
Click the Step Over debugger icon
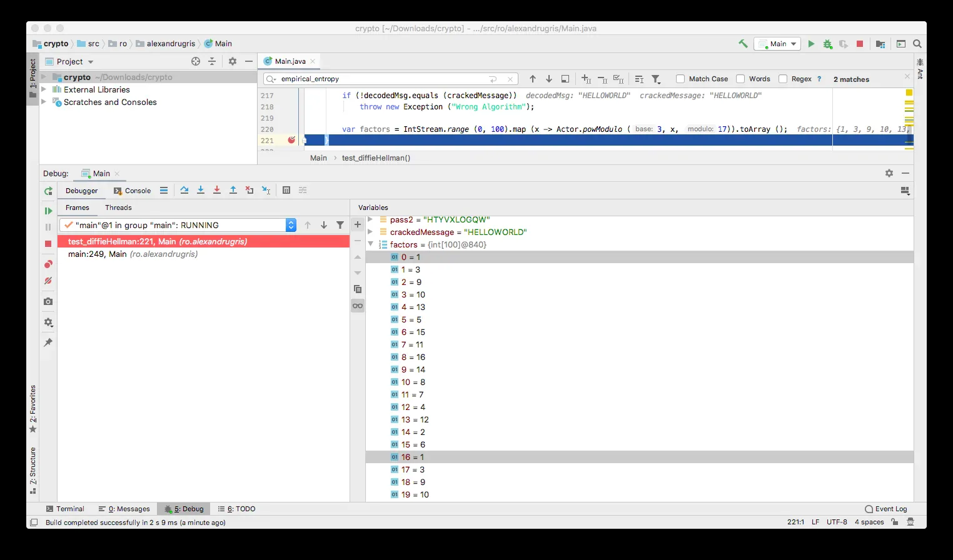(184, 191)
